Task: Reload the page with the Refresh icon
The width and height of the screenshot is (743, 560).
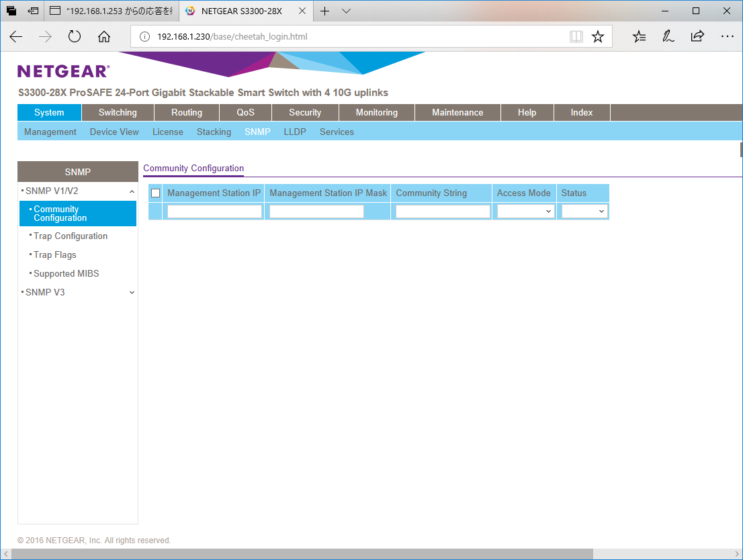Action: (75, 36)
